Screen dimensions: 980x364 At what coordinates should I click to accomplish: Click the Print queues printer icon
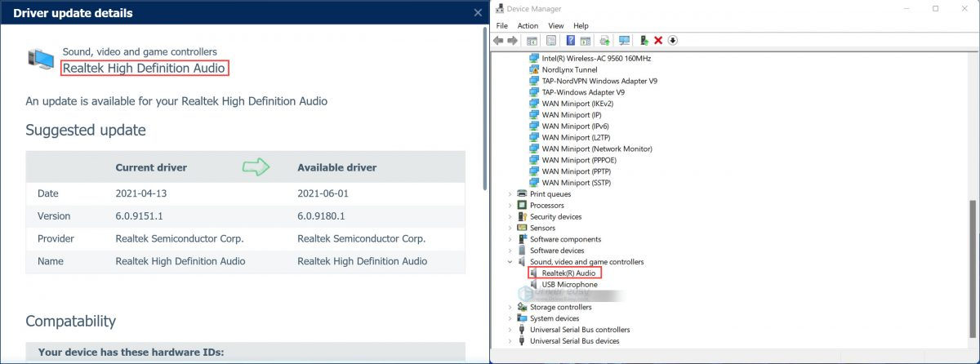(x=523, y=194)
